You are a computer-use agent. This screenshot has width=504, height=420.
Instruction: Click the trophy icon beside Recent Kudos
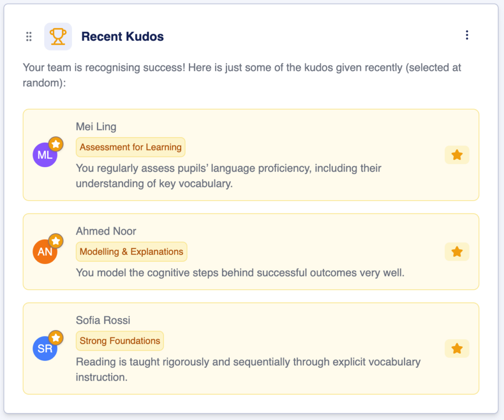pyautogui.click(x=58, y=36)
